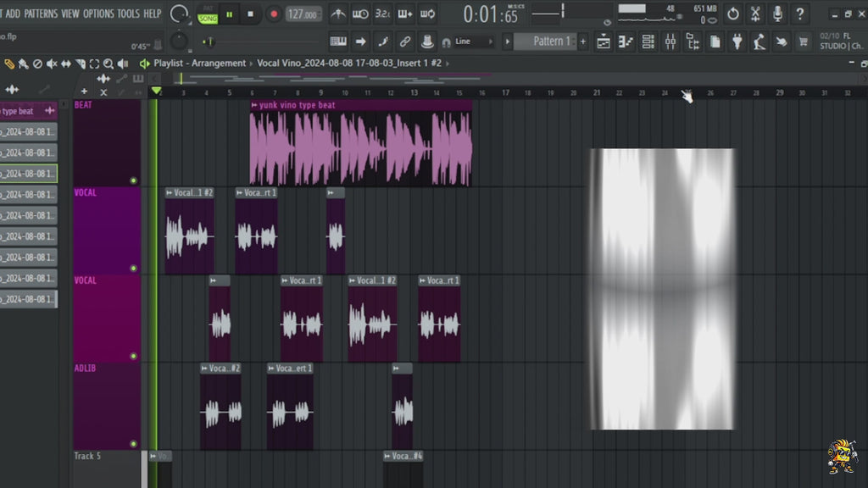The height and width of the screenshot is (488, 868).
Task: Open the OPTIONS menu
Action: [97, 14]
